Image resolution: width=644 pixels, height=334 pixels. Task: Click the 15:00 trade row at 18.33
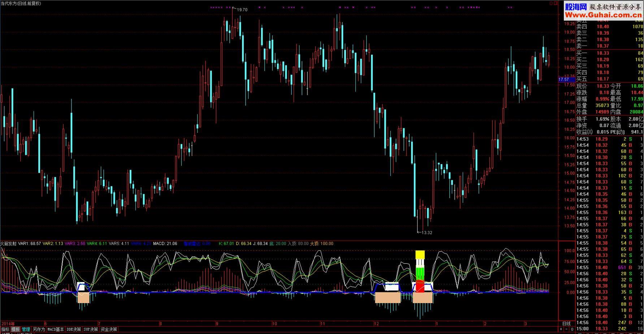(610, 329)
